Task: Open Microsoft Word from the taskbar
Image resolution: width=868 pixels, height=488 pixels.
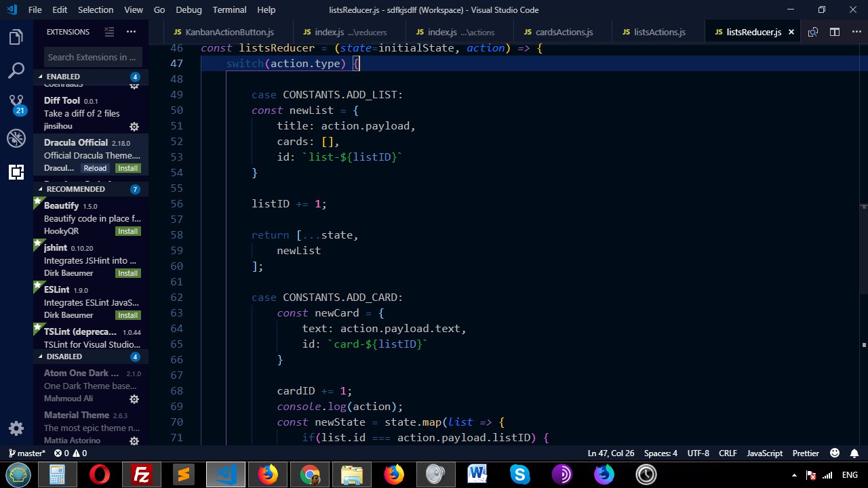Action: point(477,474)
